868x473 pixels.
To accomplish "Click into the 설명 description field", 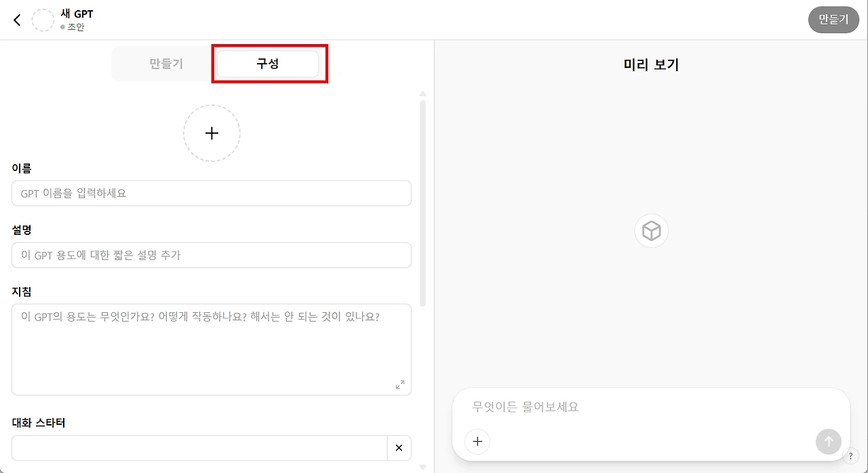I will [x=212, y=255].
